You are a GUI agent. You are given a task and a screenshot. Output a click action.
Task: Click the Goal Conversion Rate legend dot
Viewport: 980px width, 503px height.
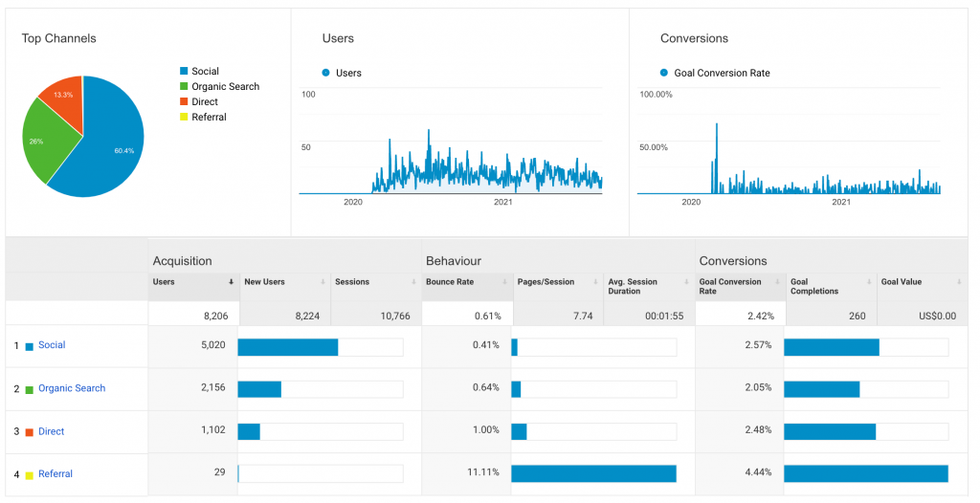point(664,73)
